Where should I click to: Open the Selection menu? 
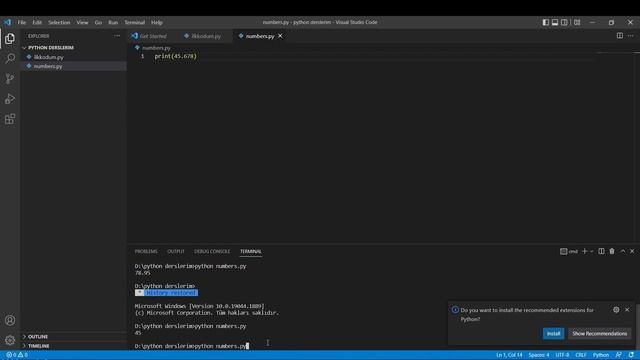pyautogui.click(x=59, y=22)
